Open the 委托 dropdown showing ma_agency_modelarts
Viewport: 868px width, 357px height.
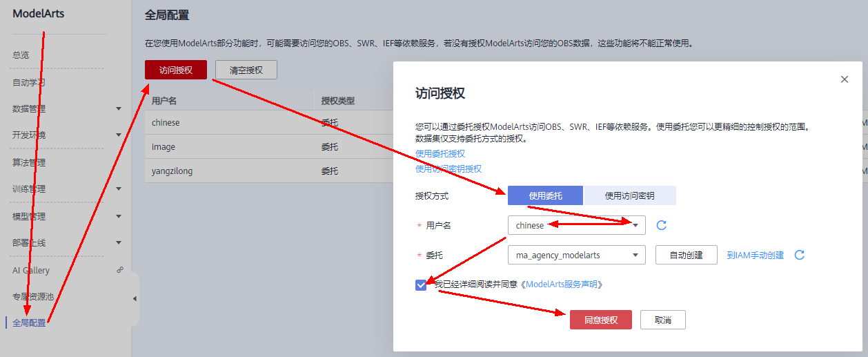pos(577,255)
